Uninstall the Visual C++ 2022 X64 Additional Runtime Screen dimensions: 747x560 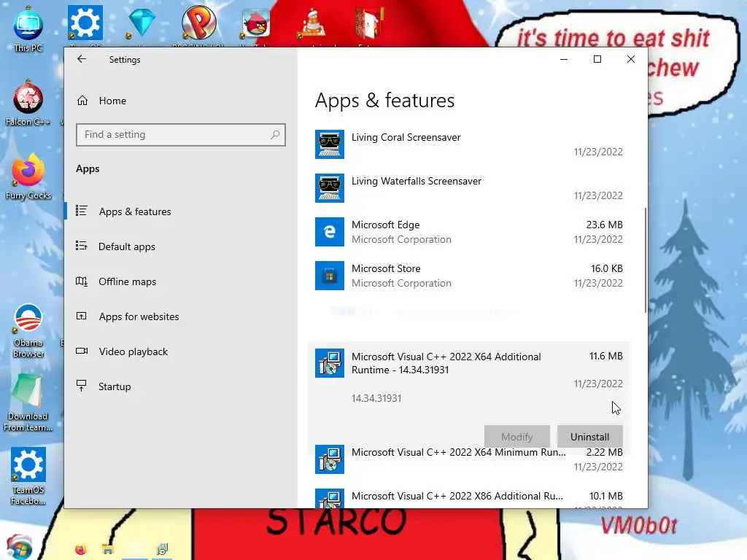(589, 437)
